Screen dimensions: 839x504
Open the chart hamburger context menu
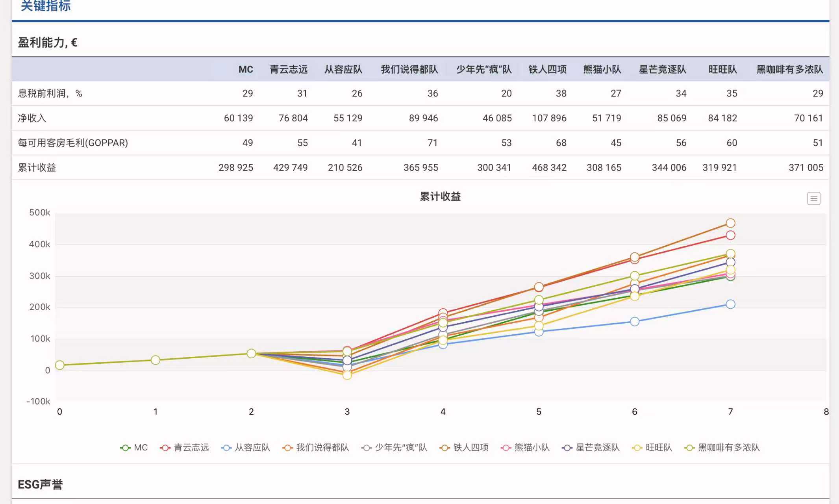point(813,198)
